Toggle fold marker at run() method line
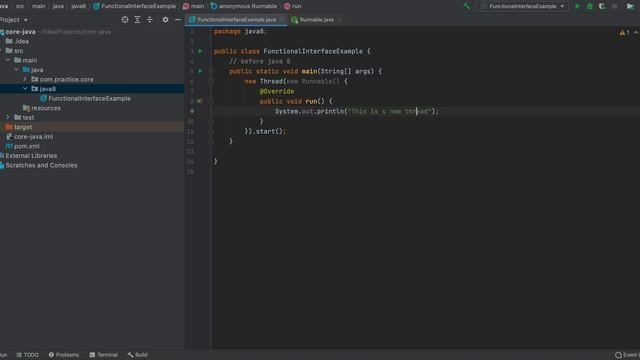The height and width of the screenshot is (360, 640). click(211, 101)
